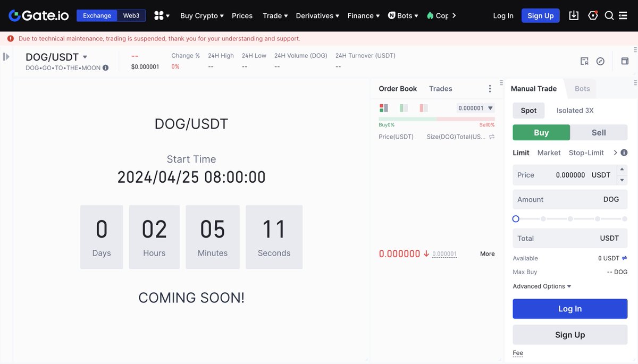Decrease price with the down stepper arrow
The height and width of the screenshot is (364, 638).
[x=622, y=180]
